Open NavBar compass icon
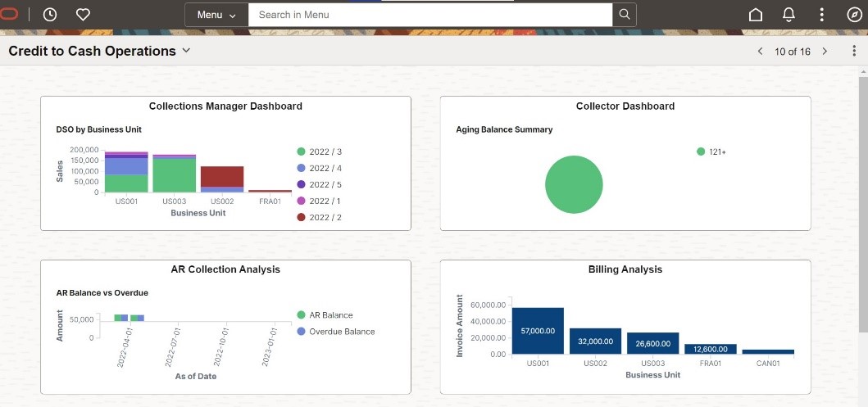 coord(853,15)
